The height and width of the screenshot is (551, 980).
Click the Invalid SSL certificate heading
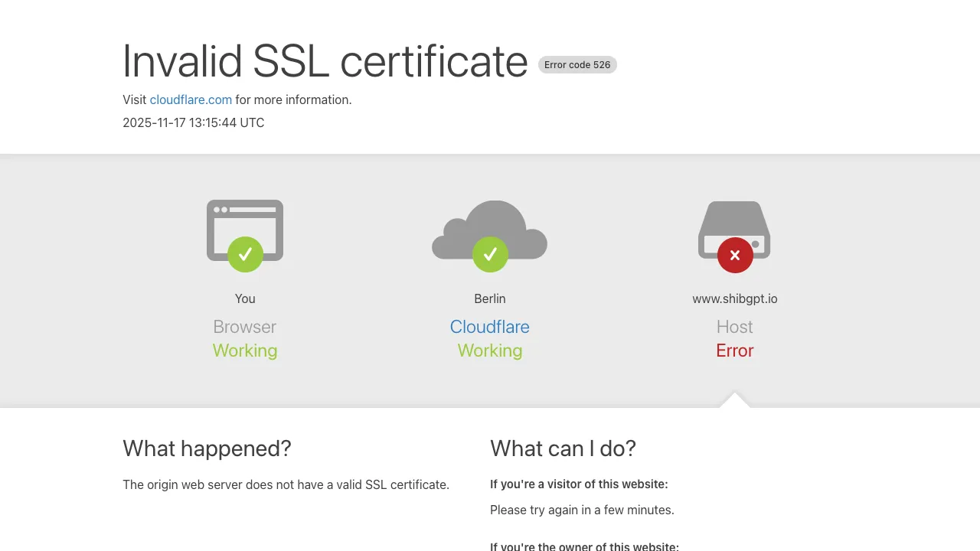(325, 61)
